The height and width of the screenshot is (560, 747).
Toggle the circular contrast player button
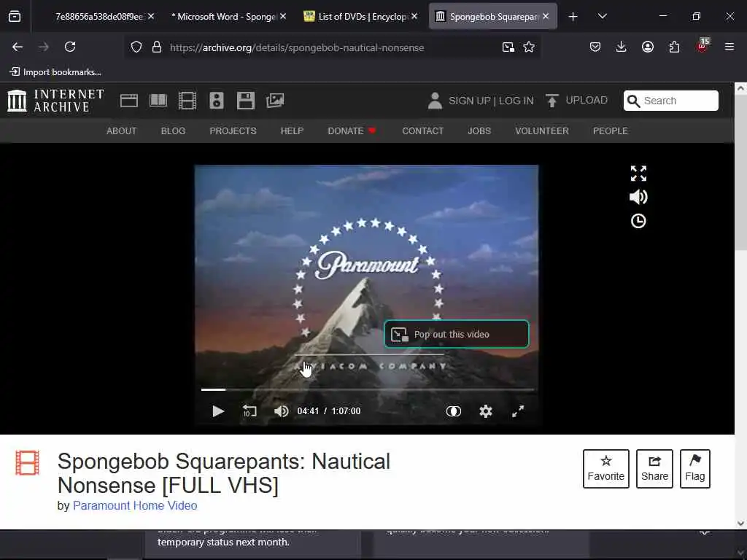click(x=454, y=411)
